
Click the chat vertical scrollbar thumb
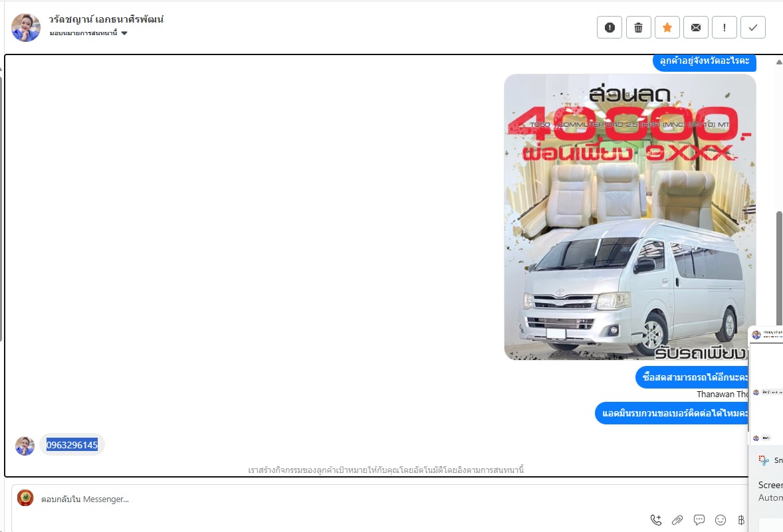pos(779,270)
